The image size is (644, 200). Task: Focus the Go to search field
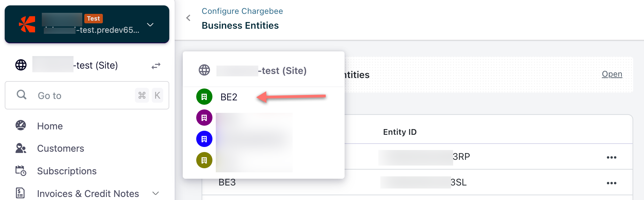pyautogui.click(x=84, y=96)
